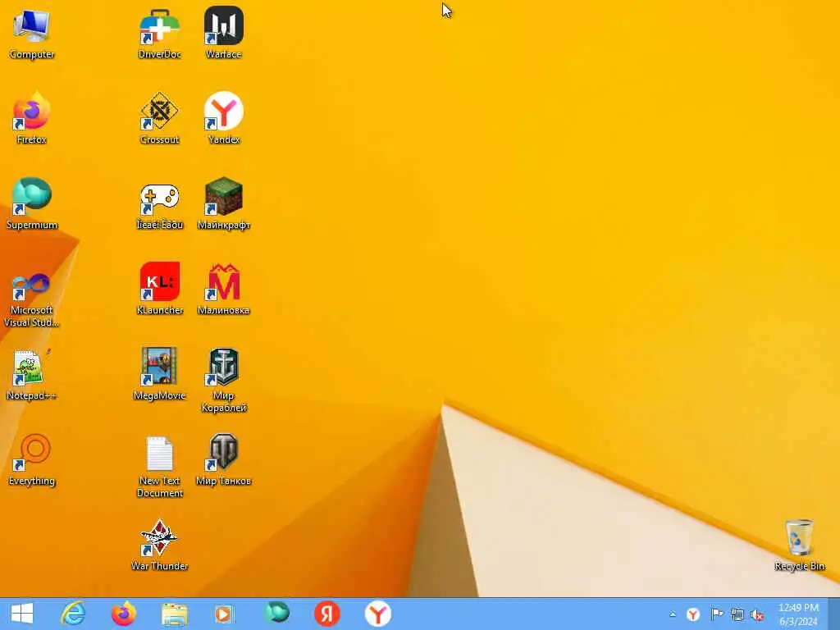This screenshot has height=630, width=840.
Task: Open the red Yandex Я taskbar icon
Action: (x=326, y=614)
